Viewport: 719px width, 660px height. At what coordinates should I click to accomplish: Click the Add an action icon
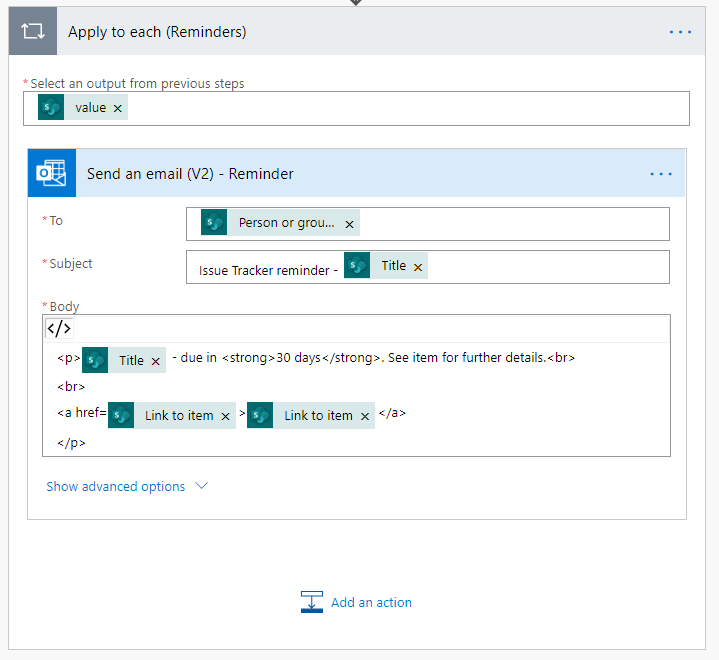pyautogui.click(x=312, y=602)
